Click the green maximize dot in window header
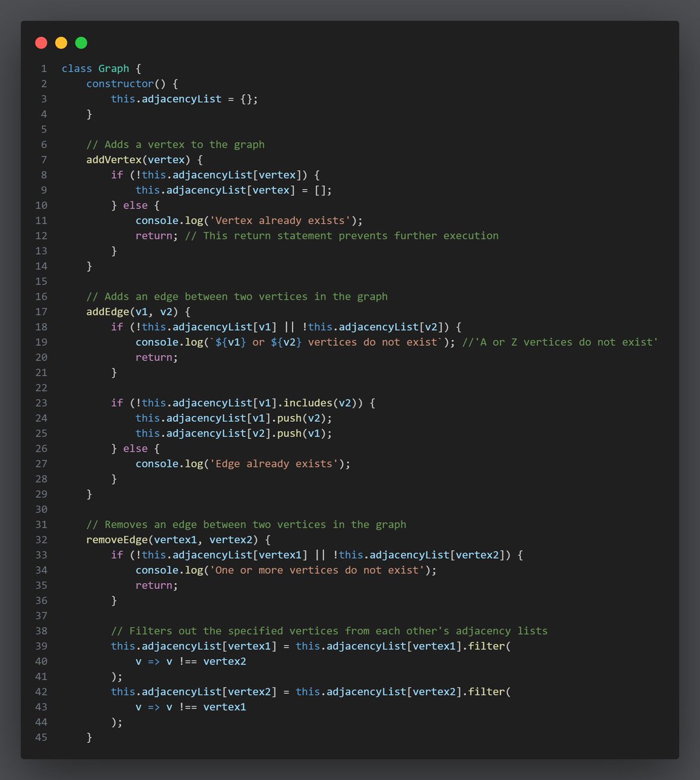The image size is (700, 780). coord(81,43)
